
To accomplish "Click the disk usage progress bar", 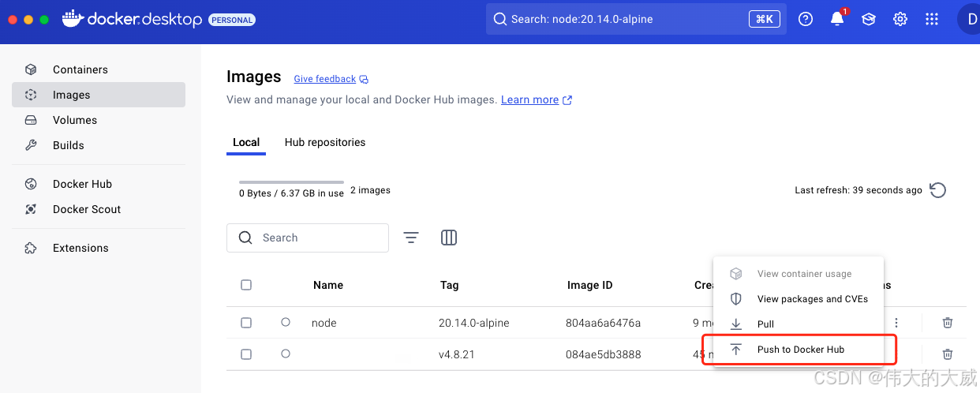I will (291, 182).
